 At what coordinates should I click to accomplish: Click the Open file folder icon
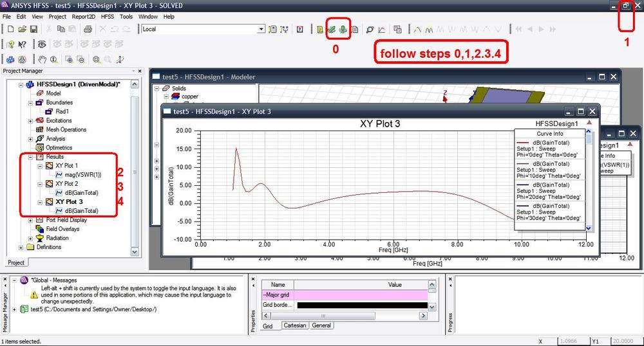(22, 29)
